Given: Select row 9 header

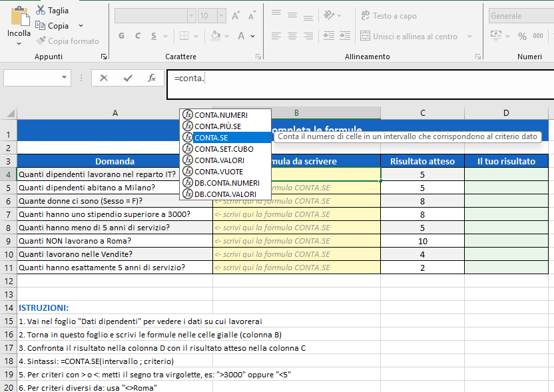Looking at the screenshot, I should [x=9, y=241].
